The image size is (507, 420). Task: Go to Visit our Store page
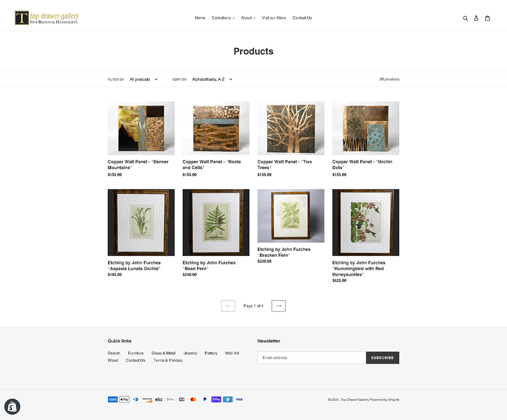tap(274, 18)
